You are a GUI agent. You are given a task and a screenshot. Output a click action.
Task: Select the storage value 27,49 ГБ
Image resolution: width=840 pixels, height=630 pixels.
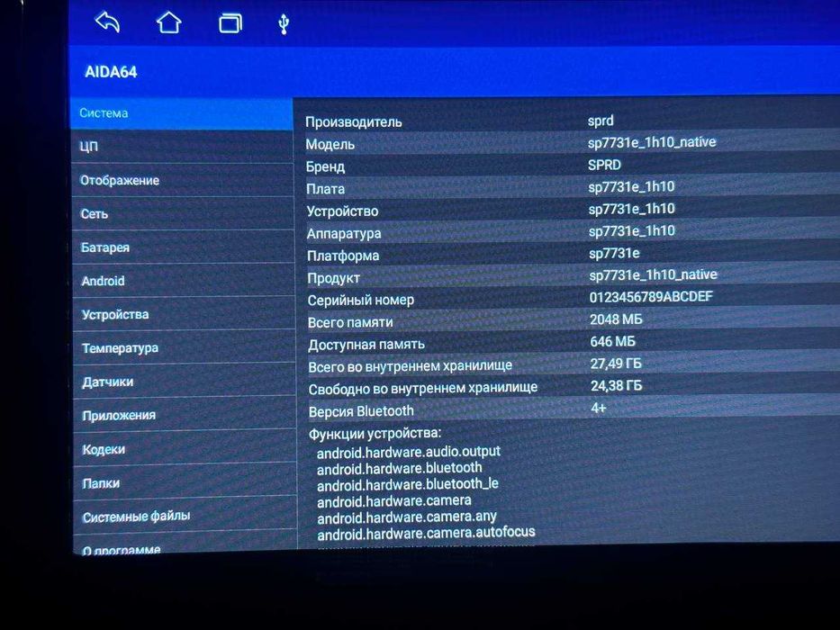click(616, 364)
